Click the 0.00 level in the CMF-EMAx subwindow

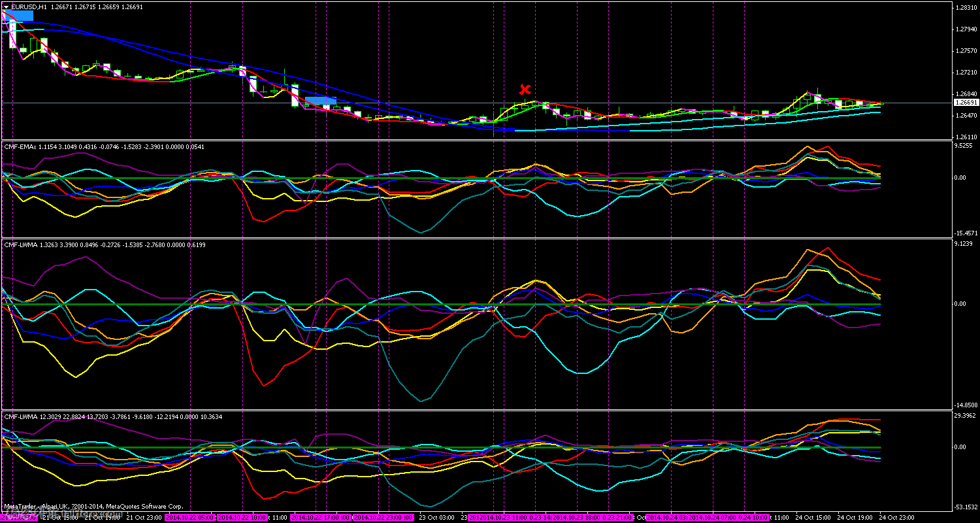pyautogui.click(x=961, y=177)
